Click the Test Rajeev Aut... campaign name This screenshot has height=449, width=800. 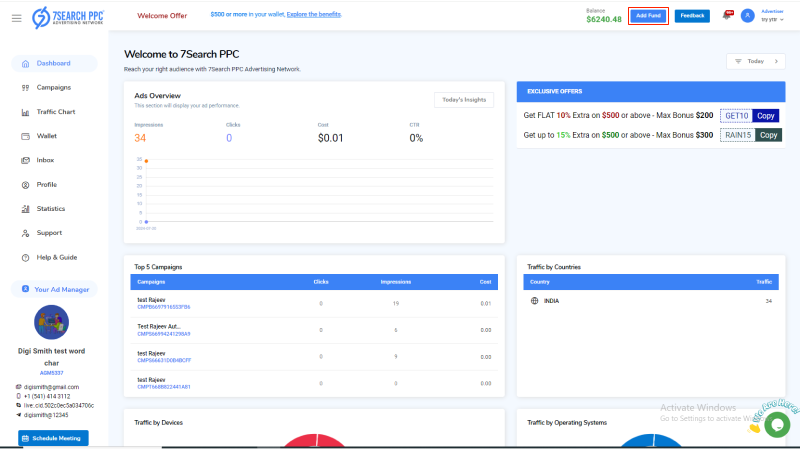(x=159, y=327)
